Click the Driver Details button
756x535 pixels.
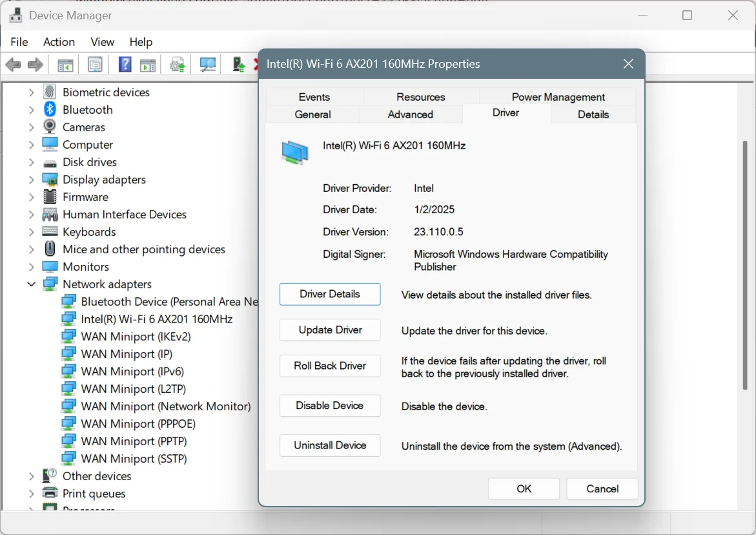330,294
